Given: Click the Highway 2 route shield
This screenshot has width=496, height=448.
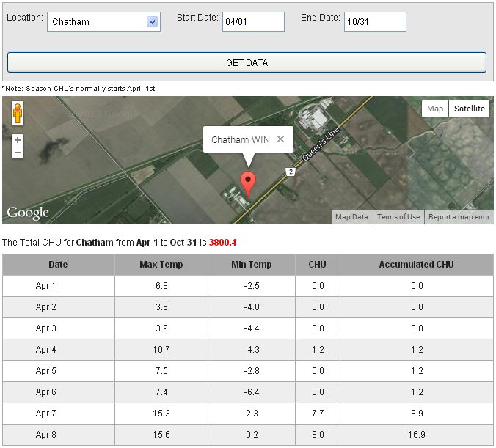Looking at the screenshot, I should tap(291, 172).
